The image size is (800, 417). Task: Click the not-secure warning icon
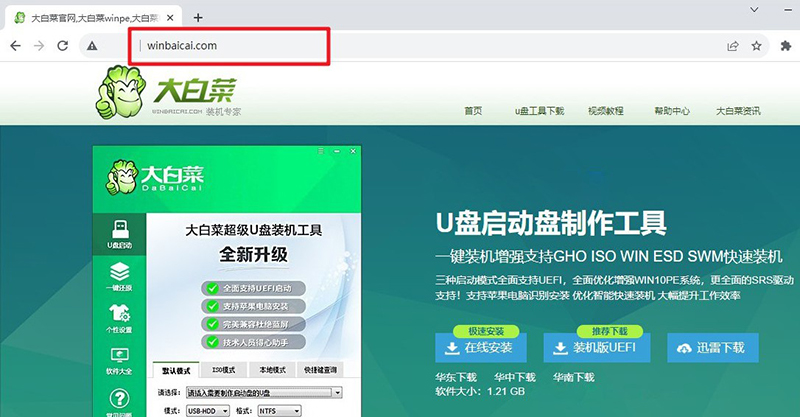tap(92, 46)
